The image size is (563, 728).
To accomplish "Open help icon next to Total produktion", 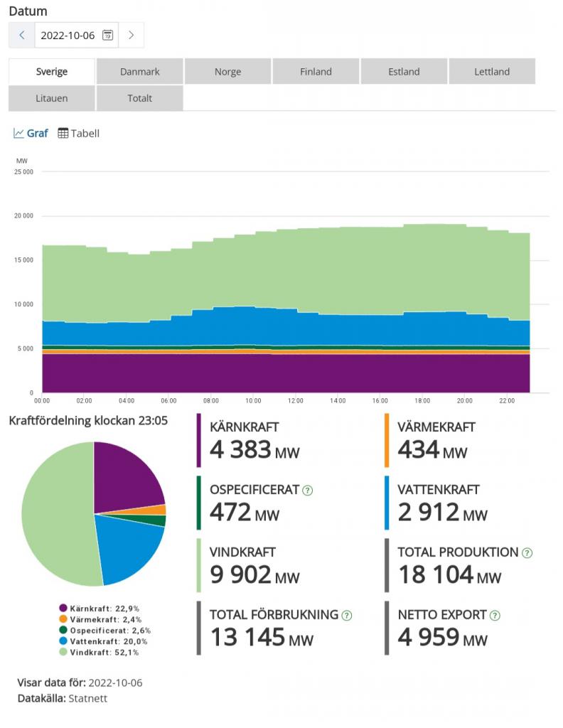I will [527, 553].
